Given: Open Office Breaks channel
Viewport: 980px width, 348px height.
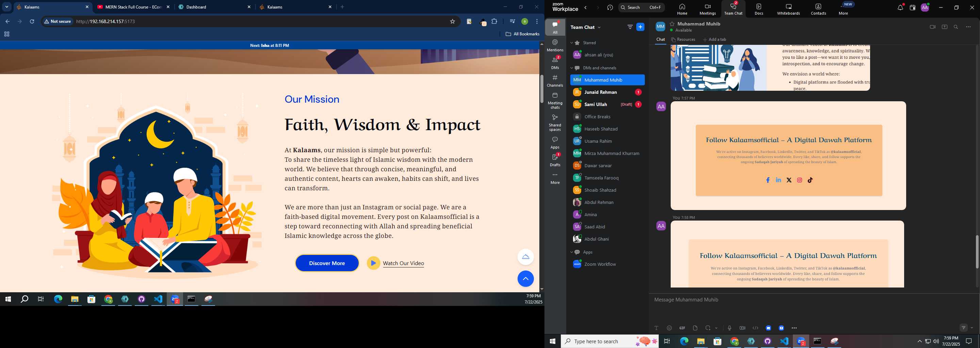Looking at the screenshot, I should tap(607, 117).
